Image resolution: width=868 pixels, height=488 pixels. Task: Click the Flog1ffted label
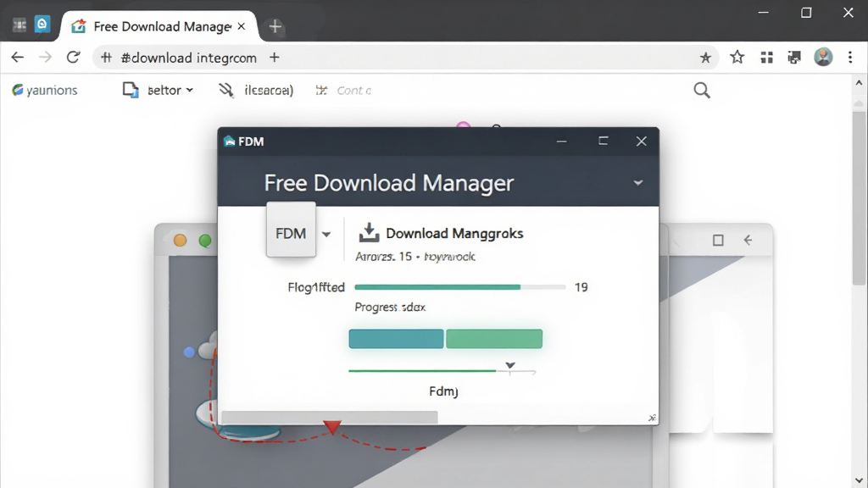(316, 287)
